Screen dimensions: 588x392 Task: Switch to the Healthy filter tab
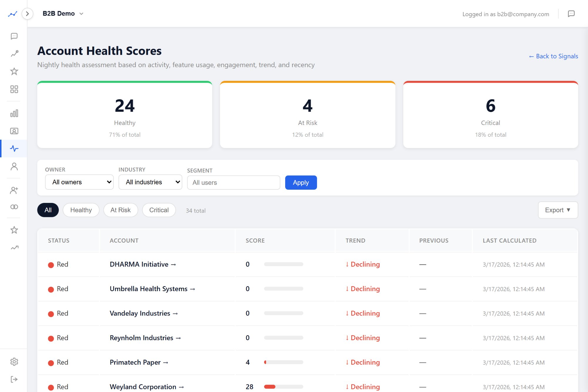[81, 210]
